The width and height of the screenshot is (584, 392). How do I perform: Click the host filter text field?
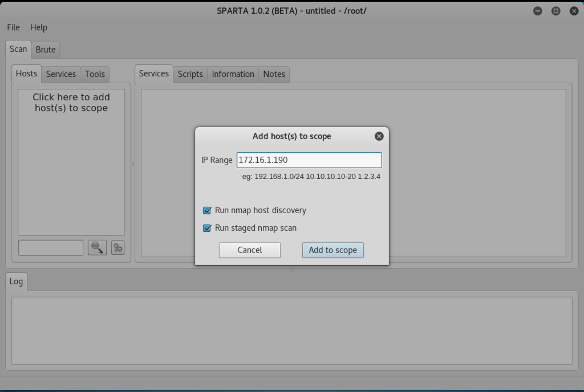[51, 248]
